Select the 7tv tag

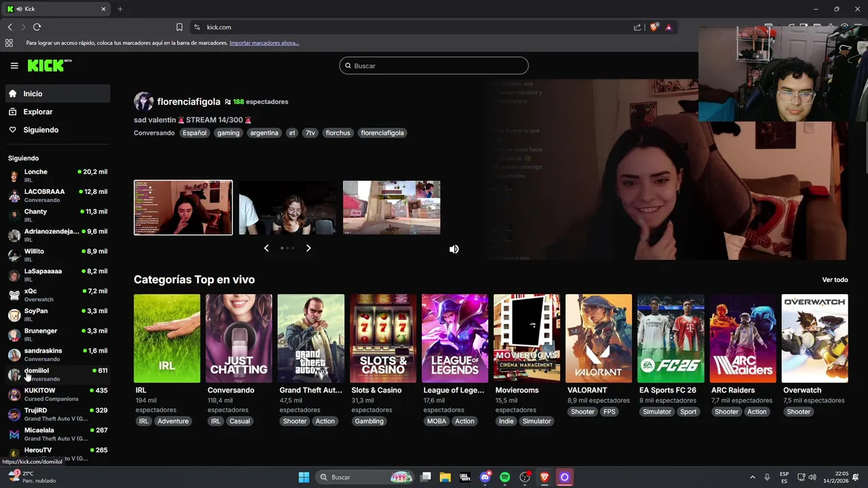click(310, 133)
